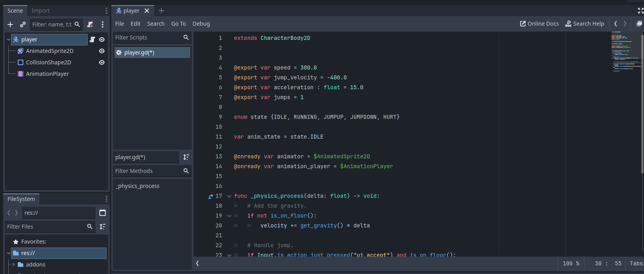Toggle visibility of player node
644x274 pixels.
(102, 39)
